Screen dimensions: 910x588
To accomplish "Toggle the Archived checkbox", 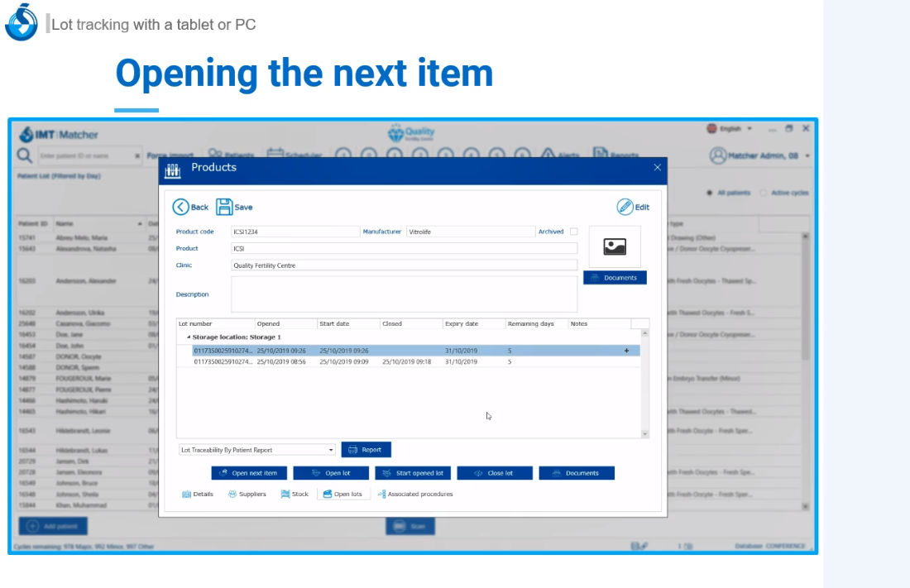I will [574, 232].
